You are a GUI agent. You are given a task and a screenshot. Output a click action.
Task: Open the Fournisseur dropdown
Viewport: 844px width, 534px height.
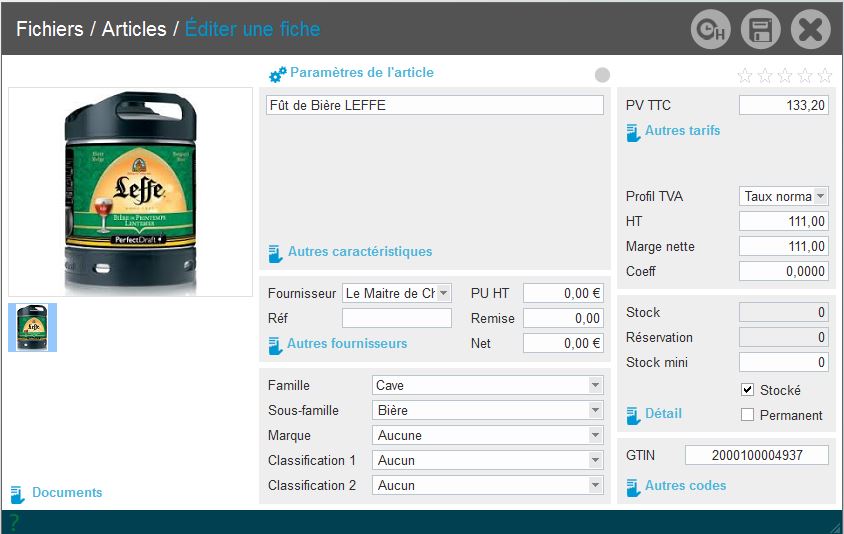(x=397, y=293)
